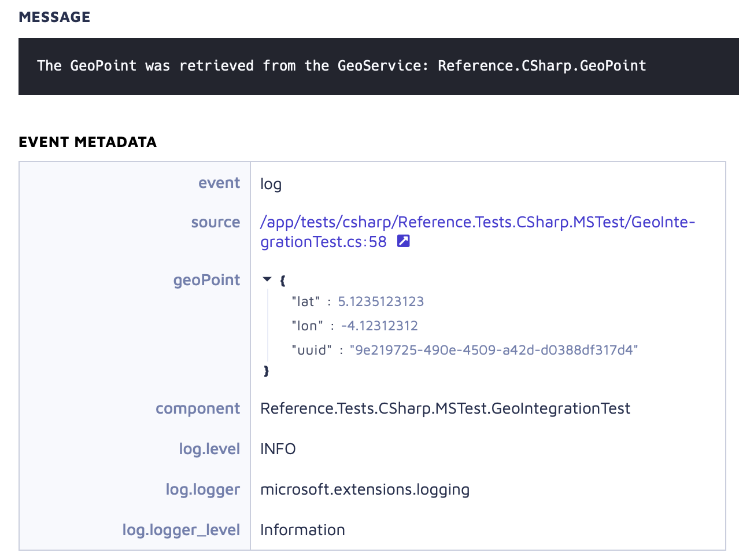This screenshot has height=560, width=739.
Task: Select the GeoPoint retrieval message text
Action: pyautogui.click(x=341, y=65)
